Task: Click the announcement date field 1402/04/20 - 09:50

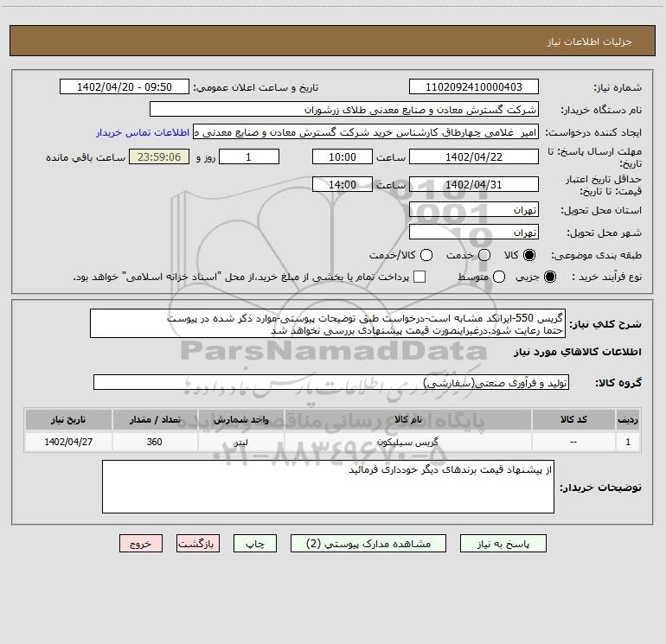Action: click(125, 86)
